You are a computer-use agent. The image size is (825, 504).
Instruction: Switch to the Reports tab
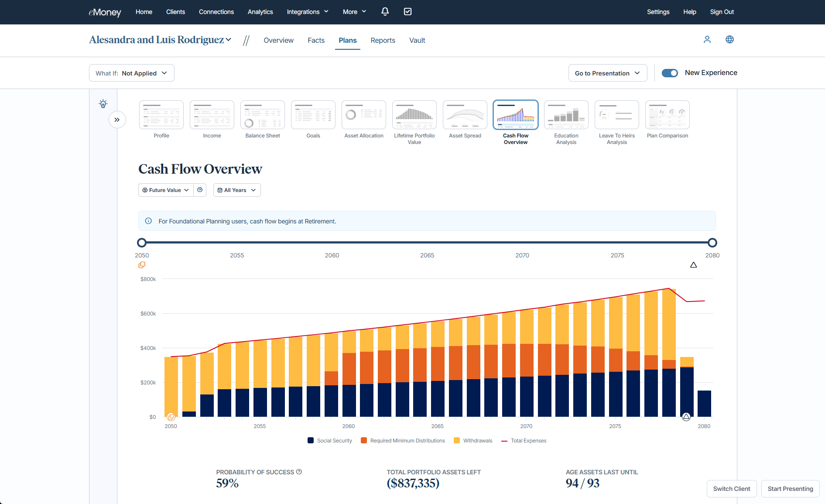383,41
